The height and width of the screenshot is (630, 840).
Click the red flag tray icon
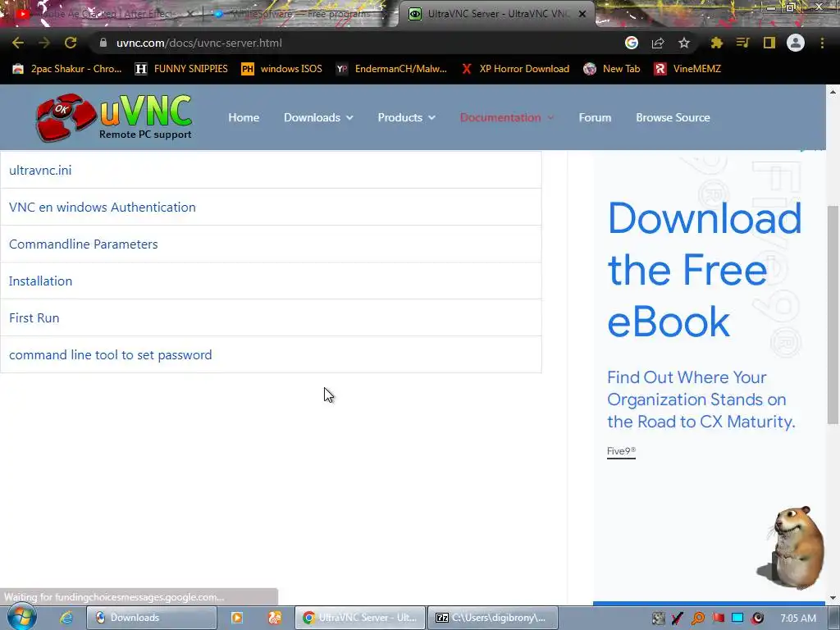click(719, 619)
